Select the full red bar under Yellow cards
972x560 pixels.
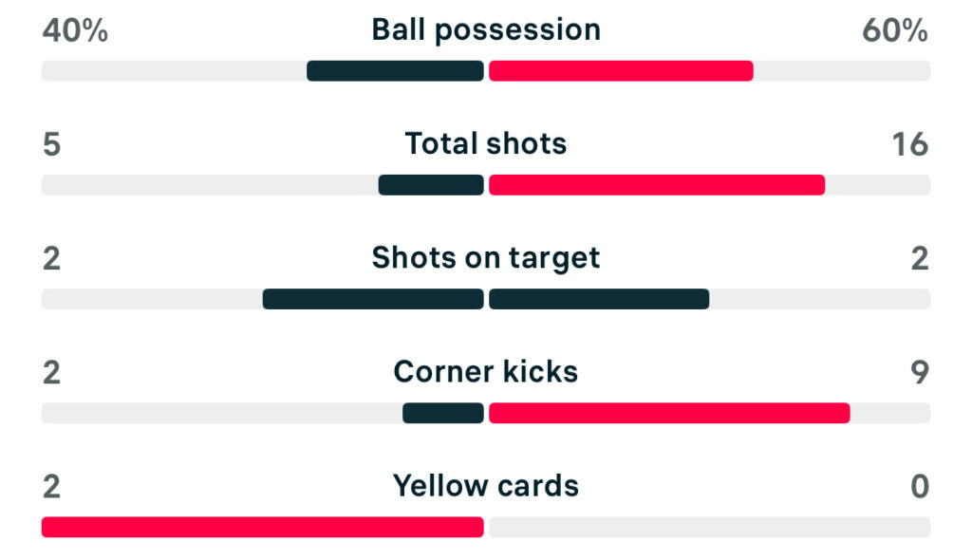(x=263, y=527)
